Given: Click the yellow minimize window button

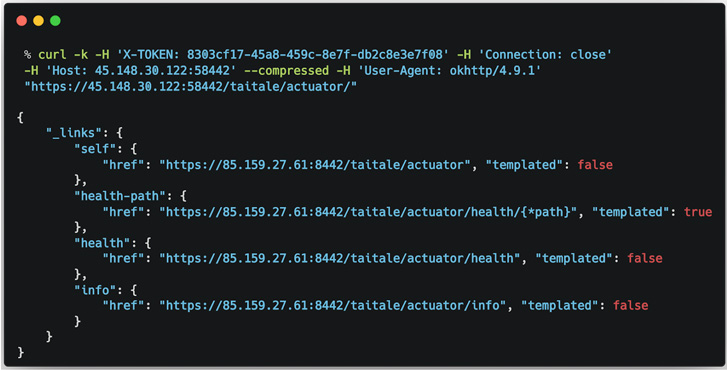Looking at the screenshot, I should [x=39, y=20].
